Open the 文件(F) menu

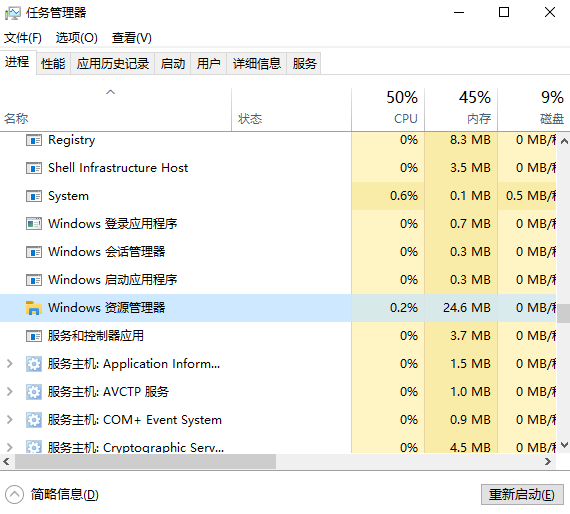tap(23, 38)
